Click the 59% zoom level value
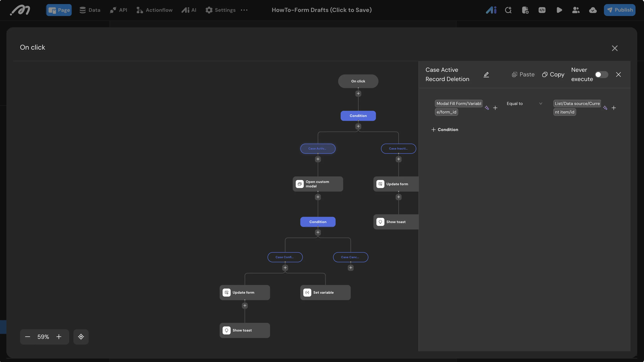The image size is (644, 362). 43,337
